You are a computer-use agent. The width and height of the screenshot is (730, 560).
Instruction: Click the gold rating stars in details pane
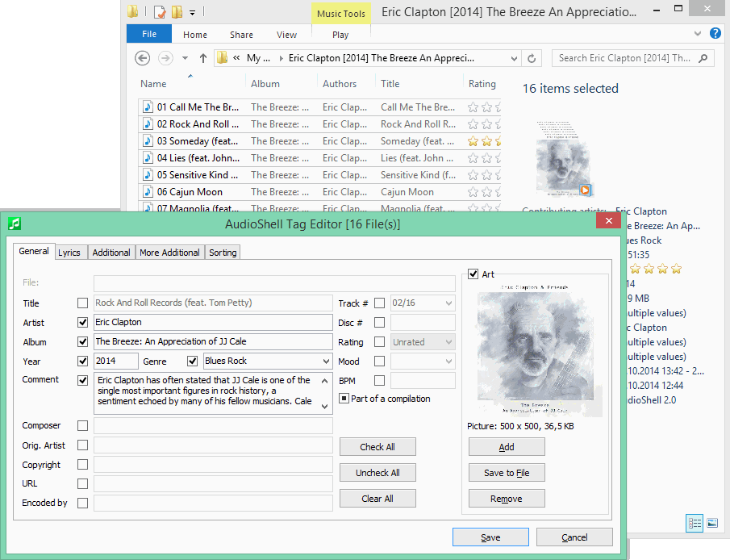(656, 269)
